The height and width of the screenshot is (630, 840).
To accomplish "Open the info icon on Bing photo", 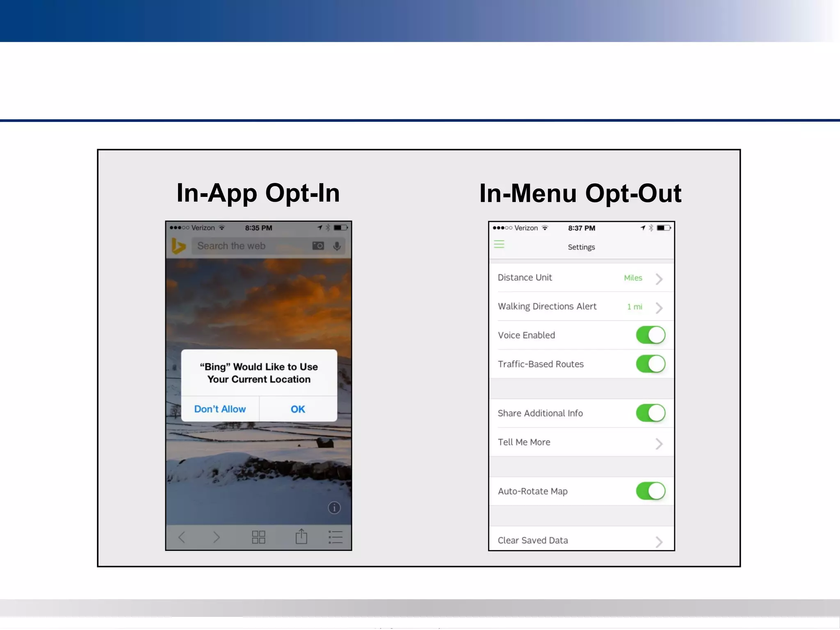I will [334, 508].
